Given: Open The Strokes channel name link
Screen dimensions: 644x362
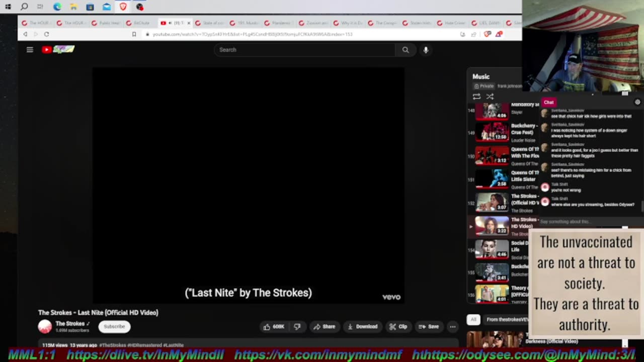Looking at the screenshot, I should [x=70, y=324].
